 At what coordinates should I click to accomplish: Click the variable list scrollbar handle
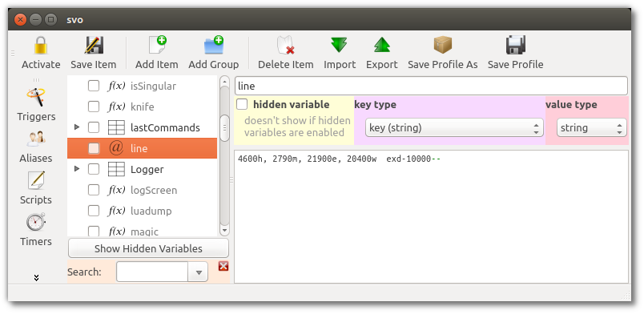tap(224, 128)
